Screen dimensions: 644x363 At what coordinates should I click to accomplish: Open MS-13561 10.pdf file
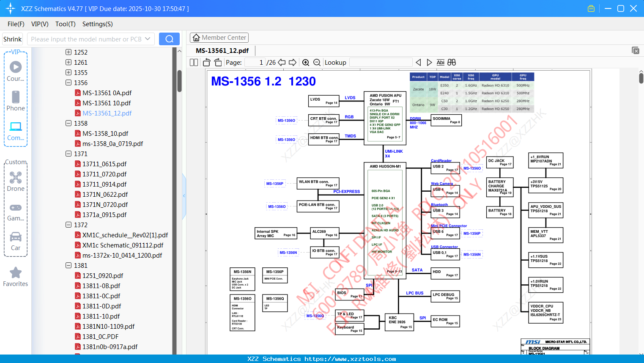107,103
